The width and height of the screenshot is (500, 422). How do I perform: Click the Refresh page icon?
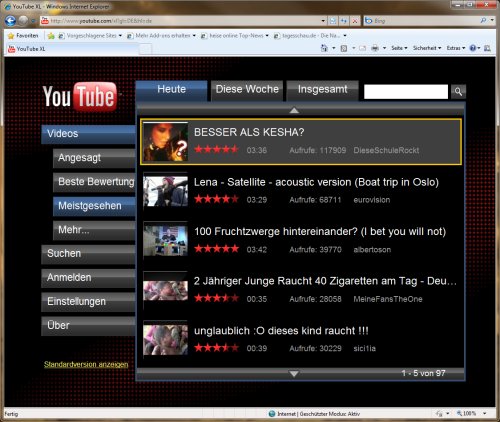(344, 21)
